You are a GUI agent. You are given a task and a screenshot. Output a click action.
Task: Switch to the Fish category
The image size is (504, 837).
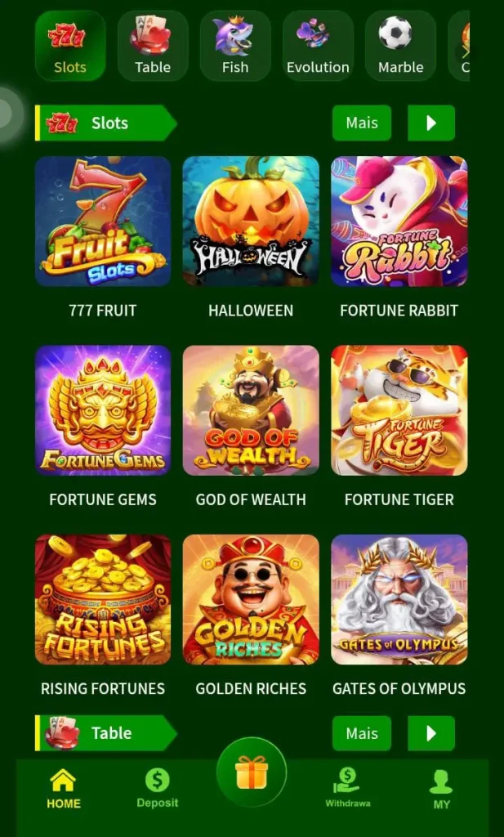coord(235,46)
